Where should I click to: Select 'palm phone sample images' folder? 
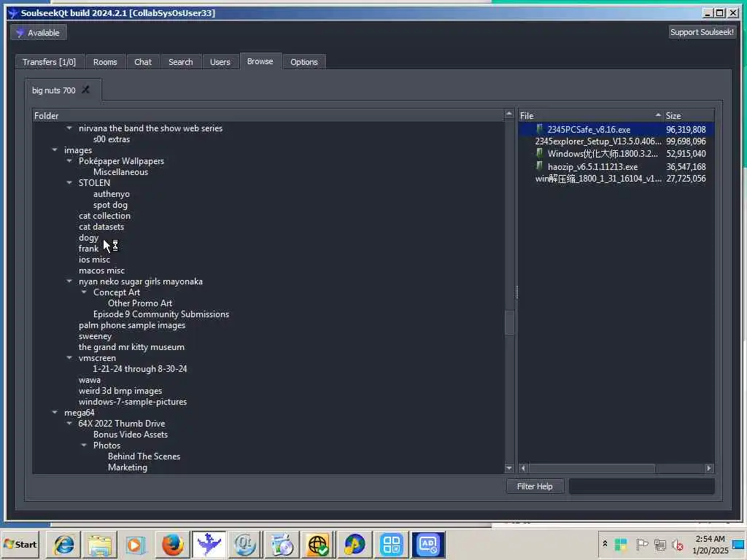coord(132,325)
